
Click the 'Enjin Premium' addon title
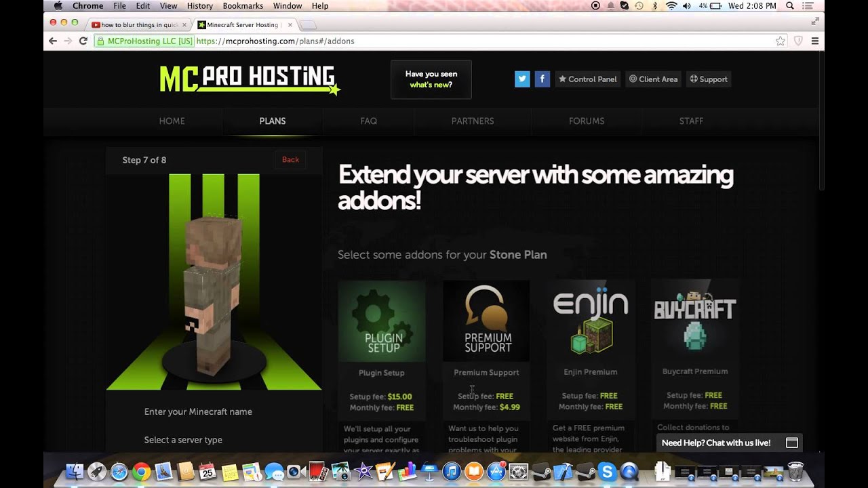[x=591, y=372]
